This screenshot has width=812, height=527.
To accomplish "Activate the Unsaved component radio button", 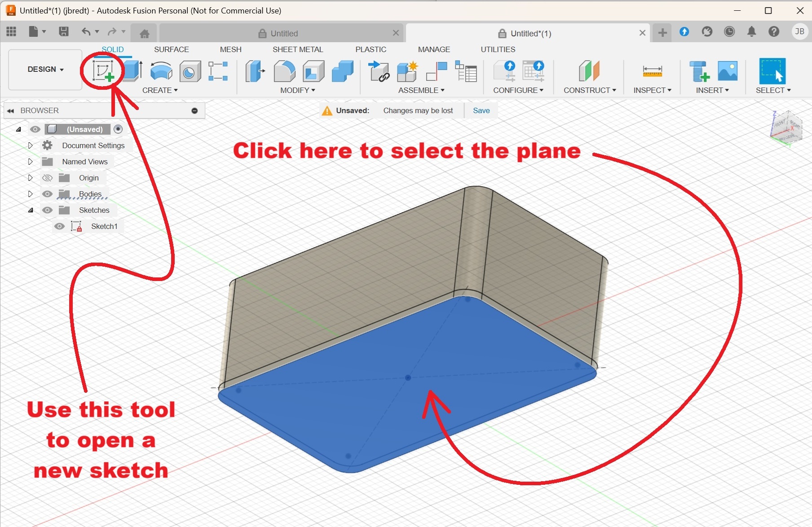I will [x=118, y=129].
